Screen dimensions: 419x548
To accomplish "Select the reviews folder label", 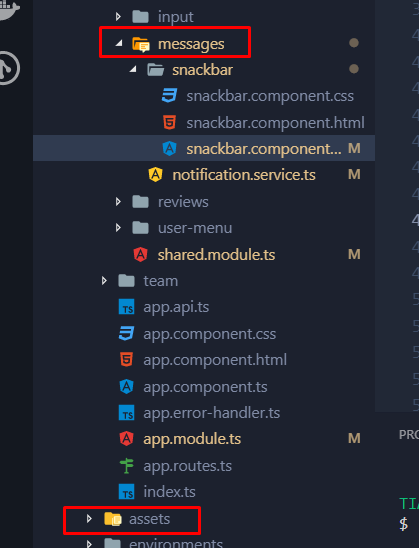I will tap(183, 202).
